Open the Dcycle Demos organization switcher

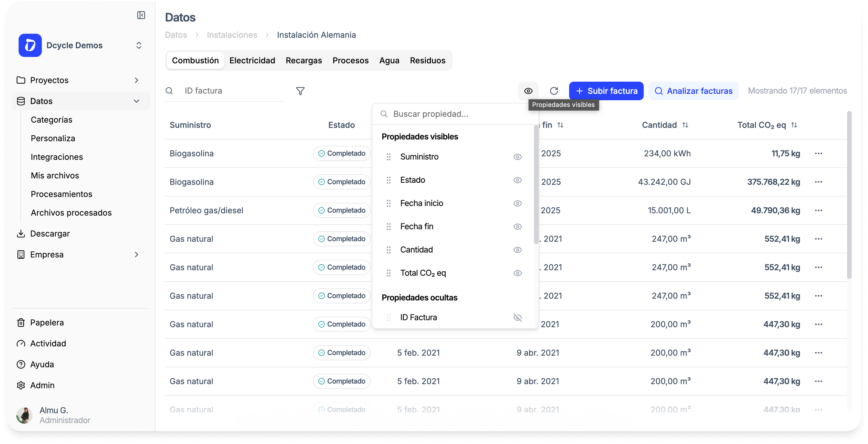(139, 46)
